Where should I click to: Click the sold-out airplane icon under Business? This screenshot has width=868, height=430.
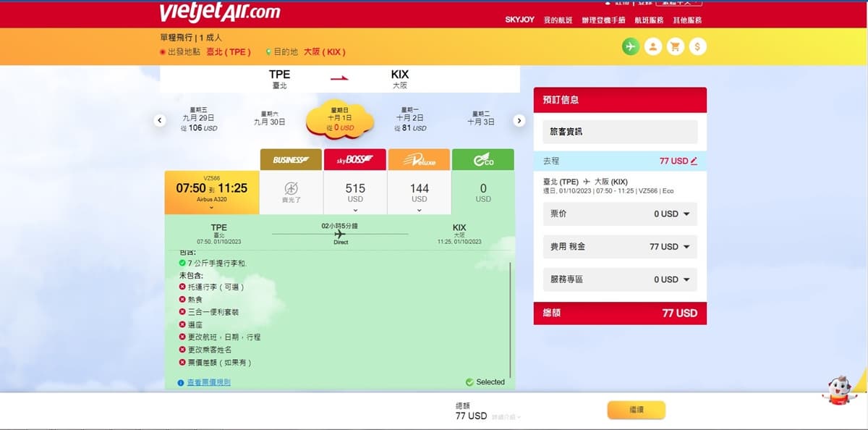coord(292,188)
